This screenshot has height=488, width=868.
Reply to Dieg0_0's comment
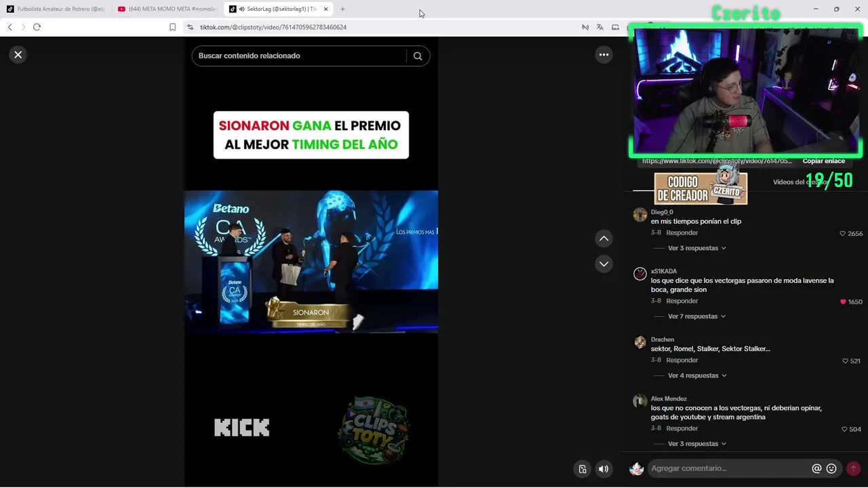[682, 233]
